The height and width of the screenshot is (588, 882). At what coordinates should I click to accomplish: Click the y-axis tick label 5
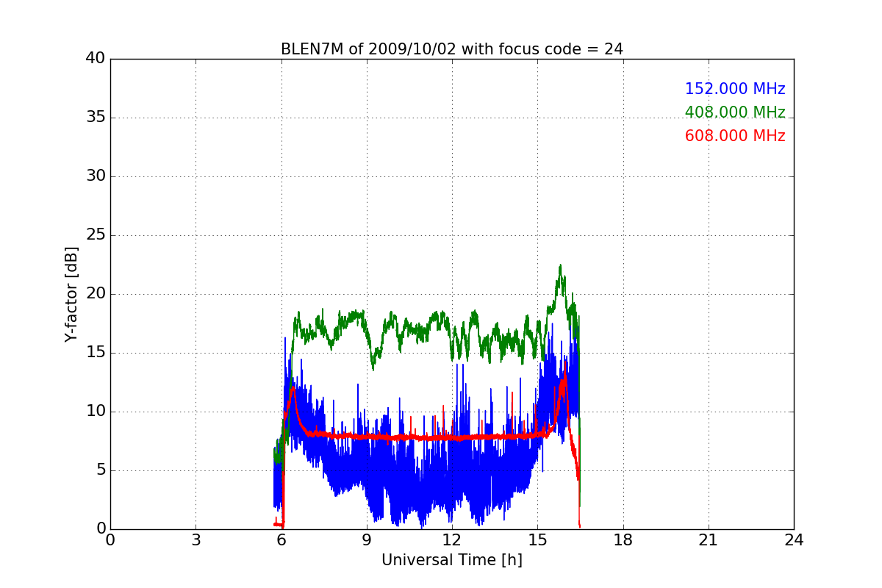(x=100, y=470)
